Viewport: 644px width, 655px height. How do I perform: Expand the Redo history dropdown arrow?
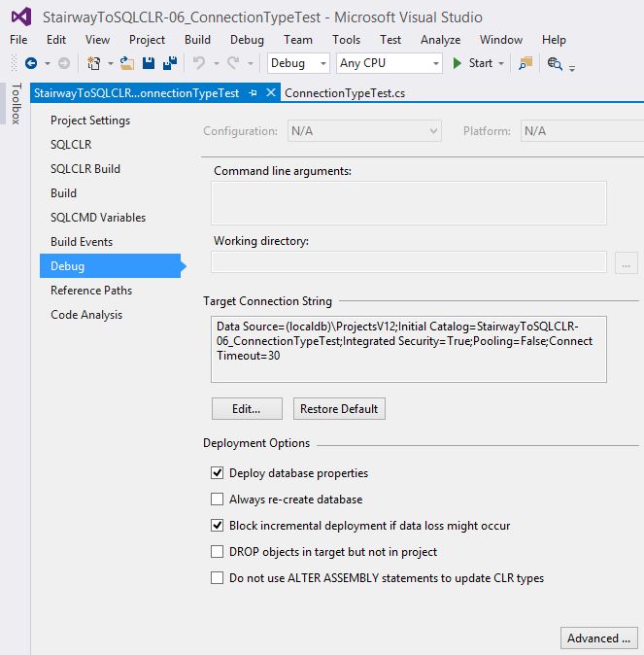251,63
